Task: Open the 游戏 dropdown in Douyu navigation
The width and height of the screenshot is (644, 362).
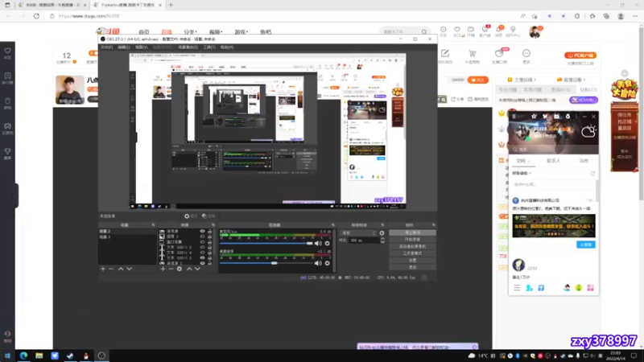Action: coord(241,32)
